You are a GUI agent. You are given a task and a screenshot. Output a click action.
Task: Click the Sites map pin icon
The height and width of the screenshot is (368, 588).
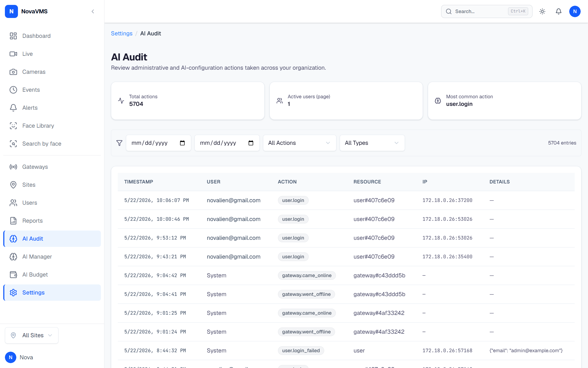(13, 185)
